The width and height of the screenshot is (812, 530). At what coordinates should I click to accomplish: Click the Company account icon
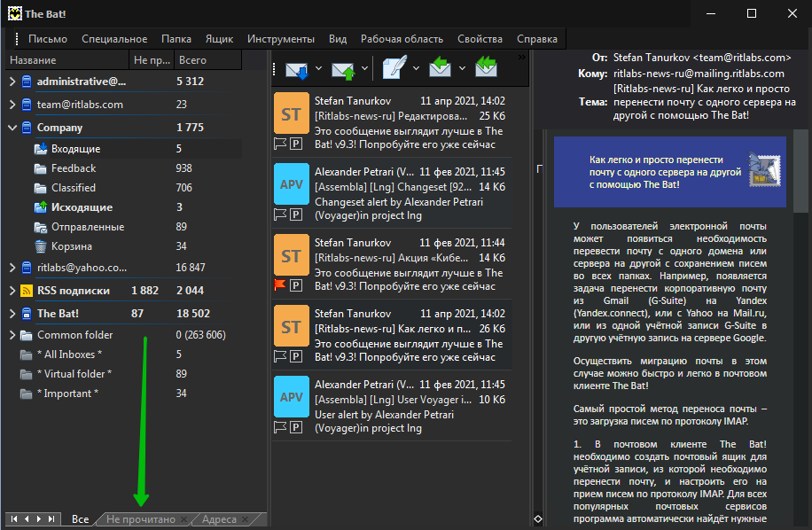pos(27,128)
